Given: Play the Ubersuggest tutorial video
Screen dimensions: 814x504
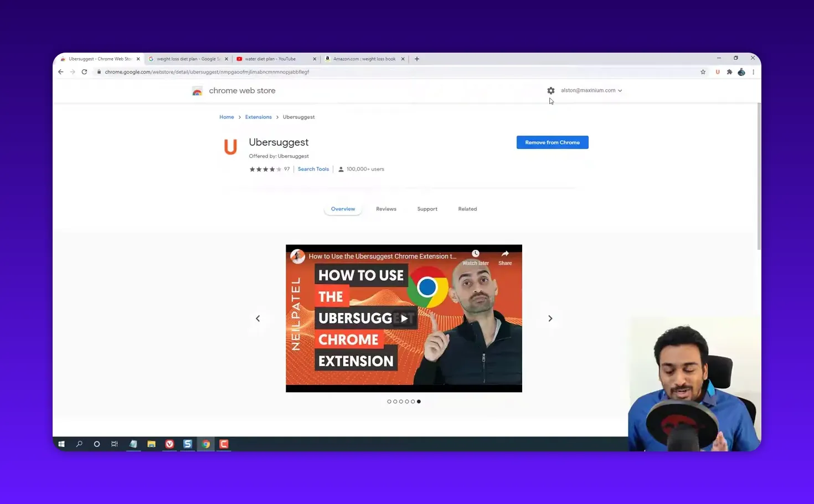Looking at the screenshot, I should [x=404, y=318].
